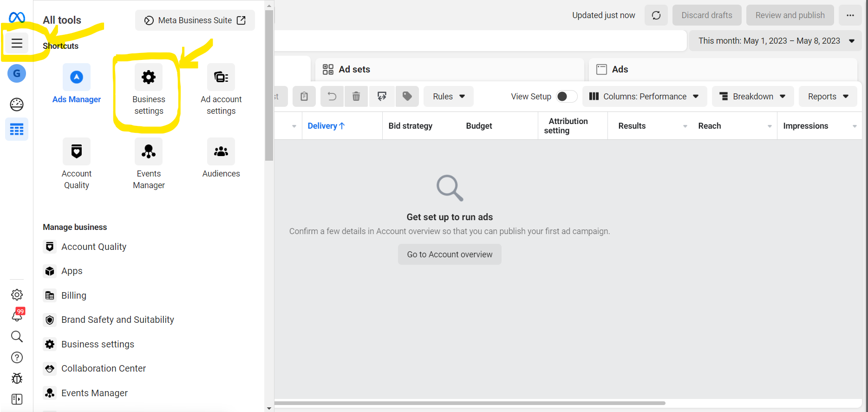Select Events Manager in Manage business list
This screenshot has width=868, height=412.
[x=85, y=393]
